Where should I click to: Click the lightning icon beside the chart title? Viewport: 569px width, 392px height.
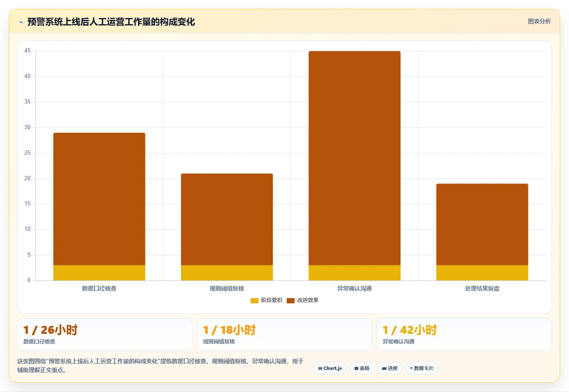click(x=21, y=22)
